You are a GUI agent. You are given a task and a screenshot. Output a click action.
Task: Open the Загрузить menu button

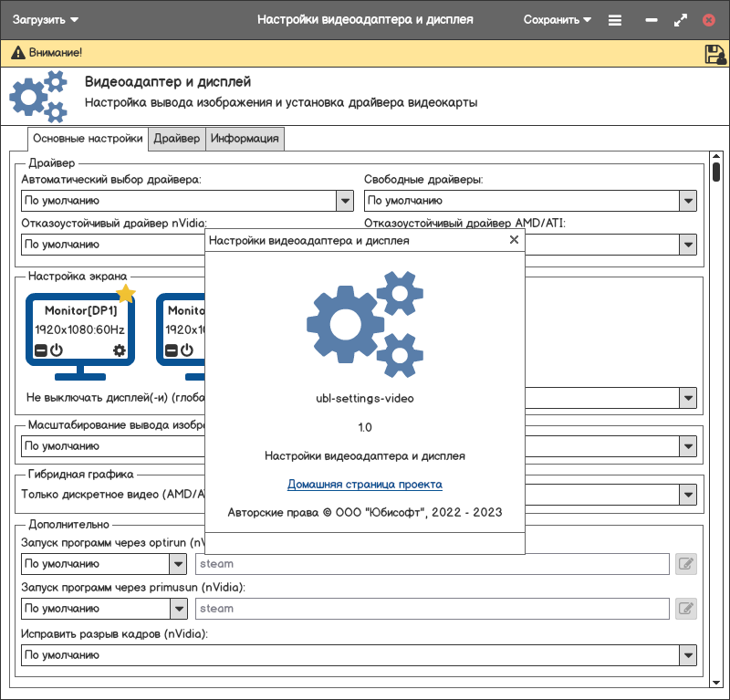(x=45, y=19)
